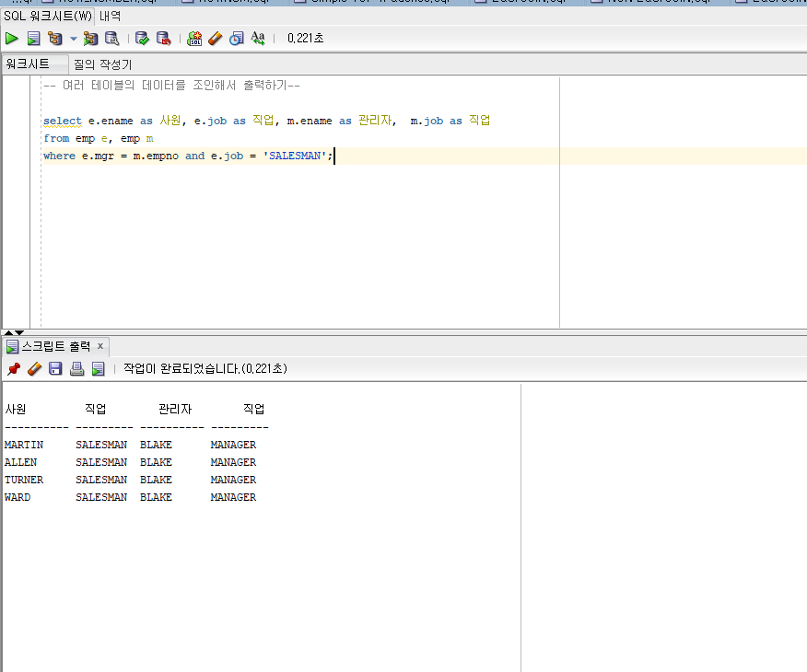Click m.ename in the select list
The height and width of the screenshot is (672, 807).
tap(310, 121)
